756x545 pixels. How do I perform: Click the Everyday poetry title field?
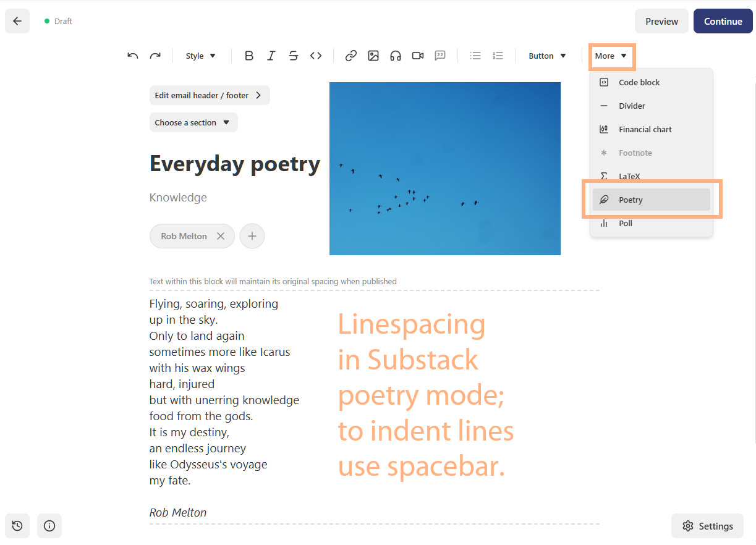pos(235,164)
